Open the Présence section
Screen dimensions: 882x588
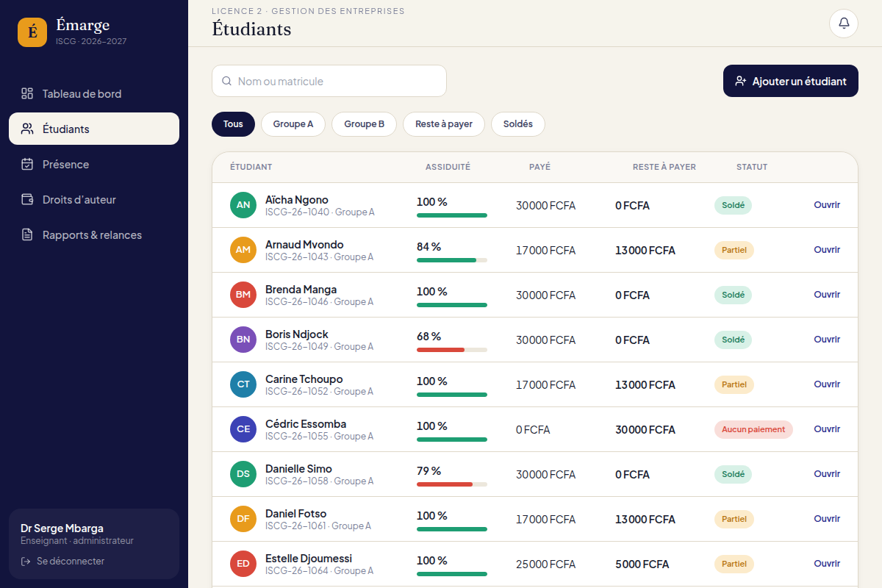[x=94, y=164]
